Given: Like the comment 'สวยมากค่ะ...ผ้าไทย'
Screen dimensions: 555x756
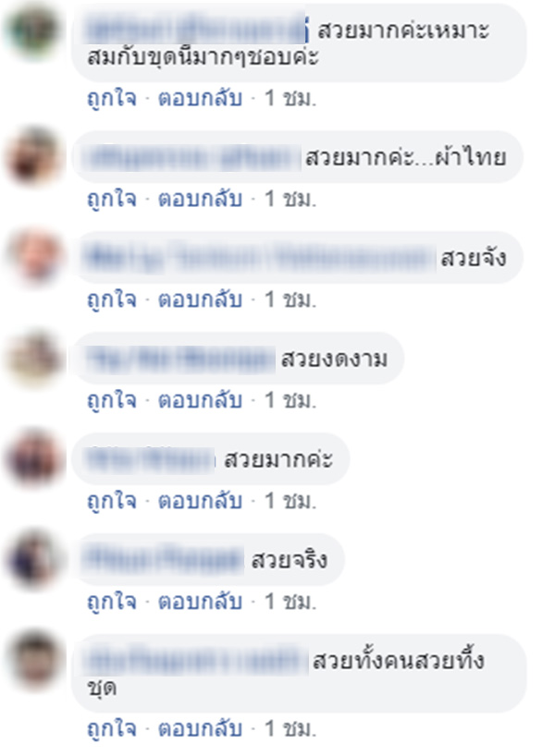Looking at the screenshot, I should click(112, 199).
